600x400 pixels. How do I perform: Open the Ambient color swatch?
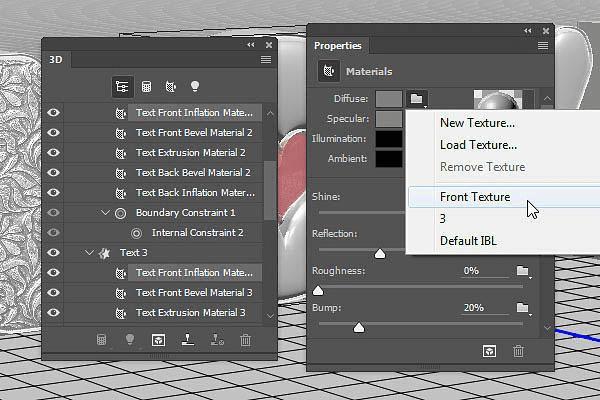[x=389, y=158]
